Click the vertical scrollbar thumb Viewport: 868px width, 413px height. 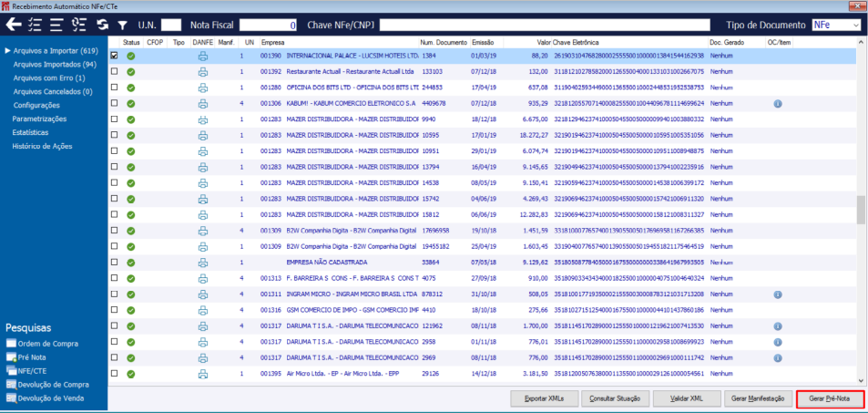point(861,210)
